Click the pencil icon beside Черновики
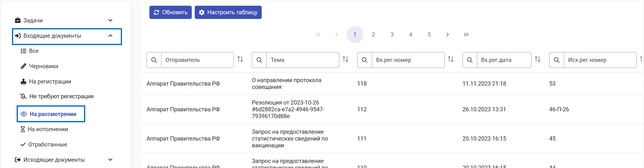Viewport: 644px width, 168px height. pyautogui.click(x=23, y=66)
